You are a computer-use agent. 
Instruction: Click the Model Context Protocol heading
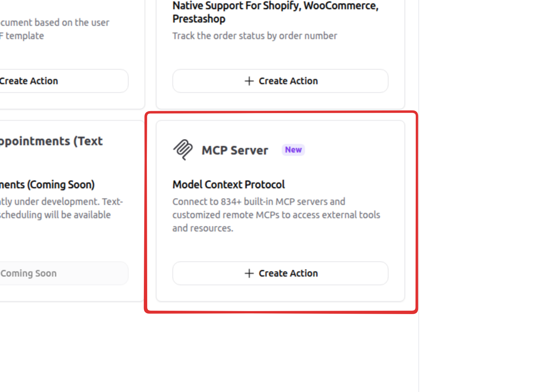pos(228,184)
